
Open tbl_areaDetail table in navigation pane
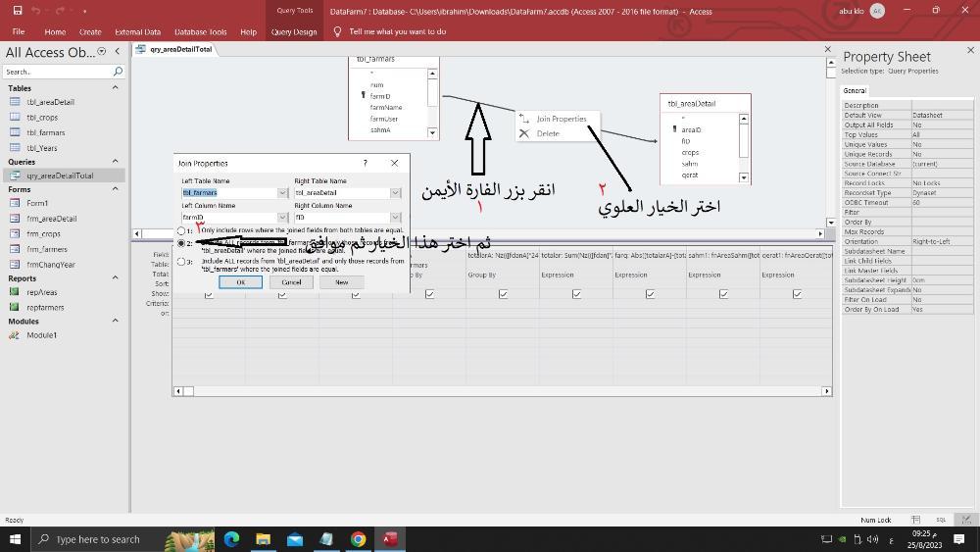pyautogui.click(x=50, y=102)
